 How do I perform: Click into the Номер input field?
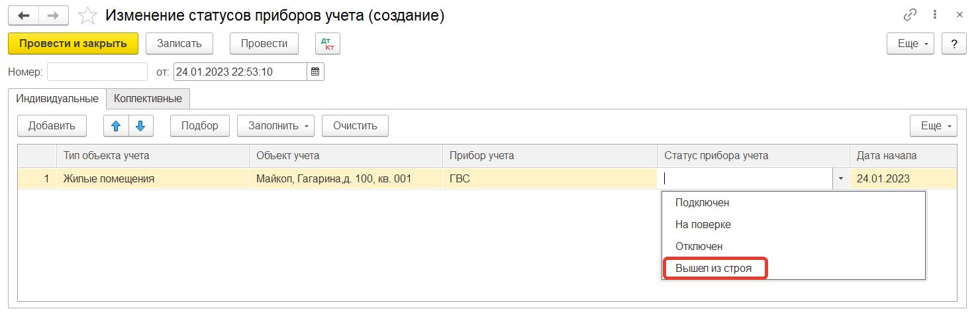coord(97,72)
